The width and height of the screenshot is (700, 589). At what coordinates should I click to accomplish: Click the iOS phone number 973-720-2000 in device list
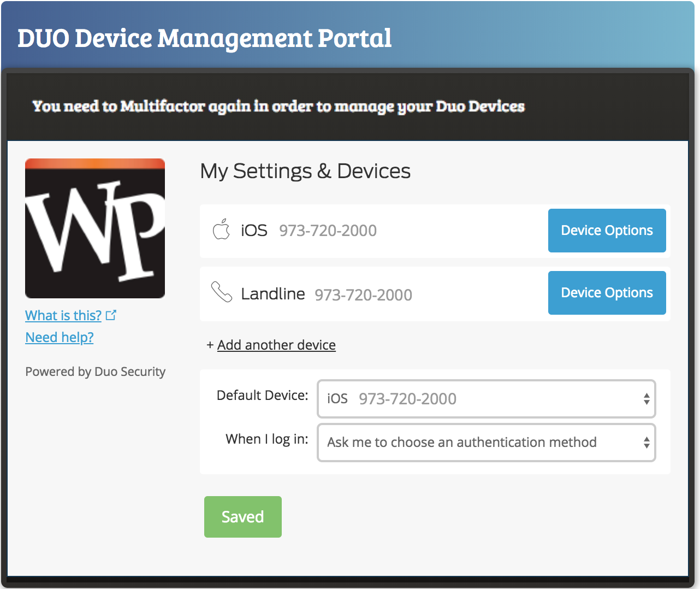click(328, 231)
